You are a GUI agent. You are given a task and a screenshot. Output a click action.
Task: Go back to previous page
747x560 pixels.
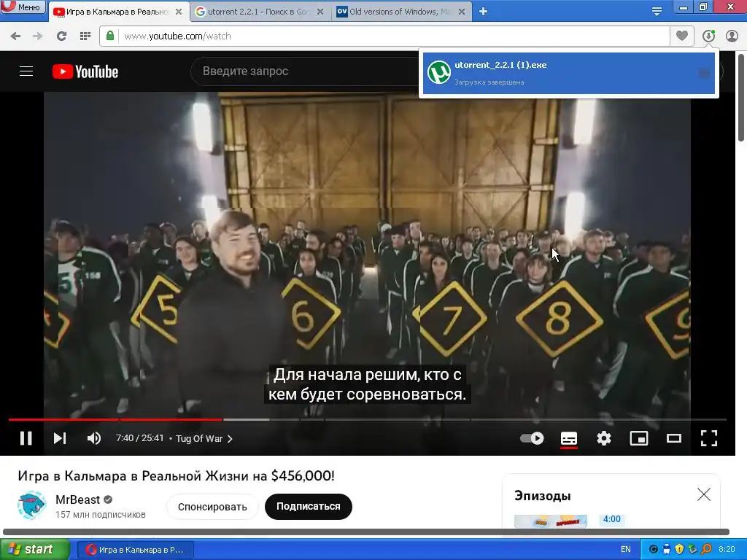[x=15, y=36]
